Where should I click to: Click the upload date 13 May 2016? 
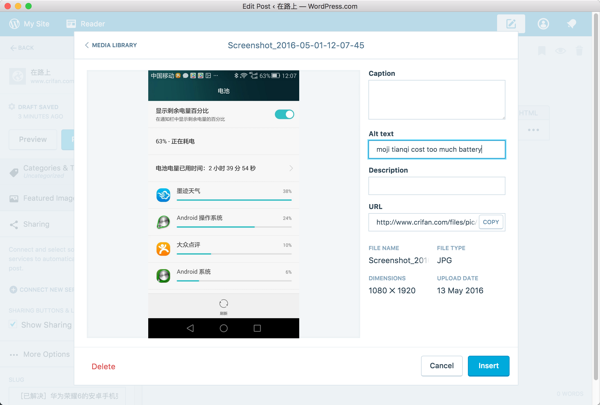pos(460,291)
